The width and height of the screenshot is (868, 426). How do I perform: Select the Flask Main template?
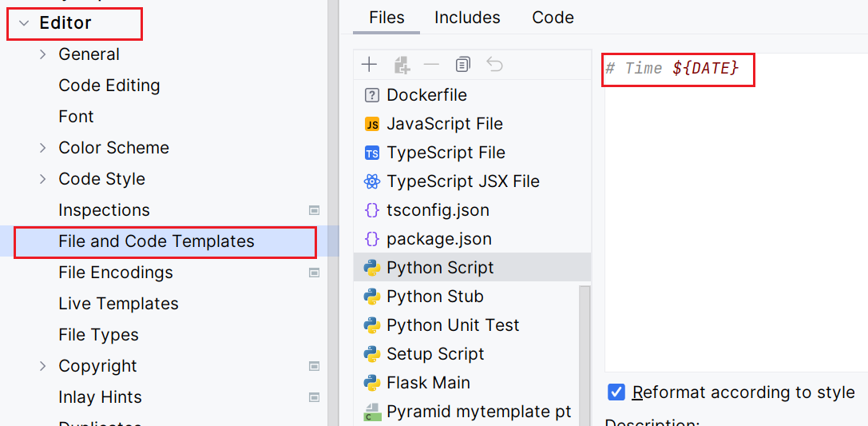click(x=428, y=383)
